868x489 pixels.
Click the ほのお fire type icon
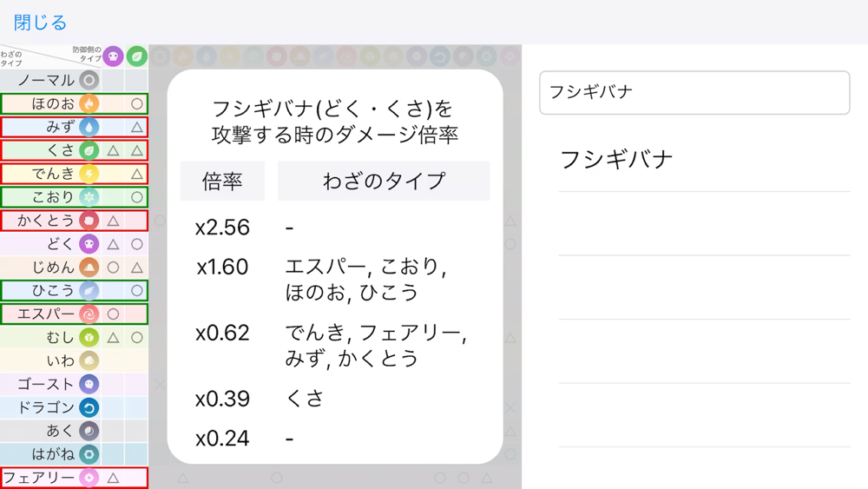89,103
